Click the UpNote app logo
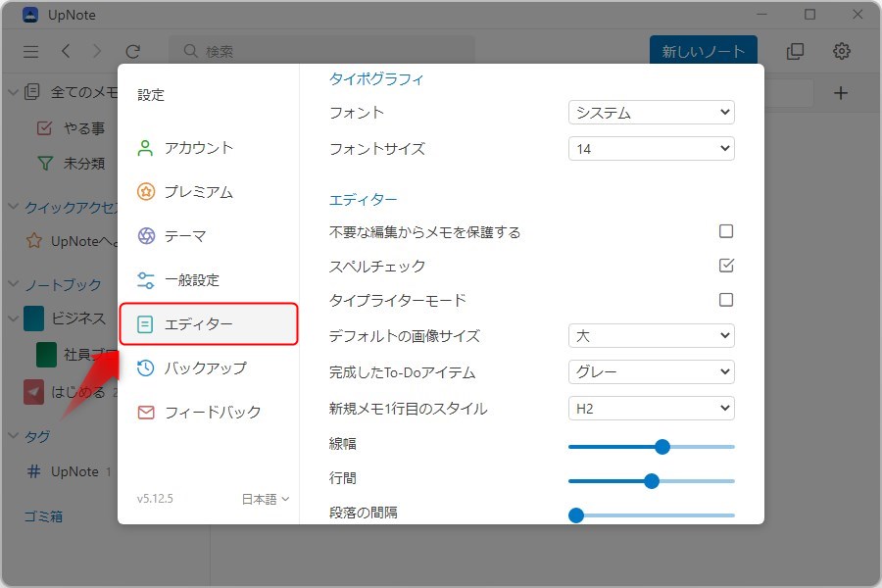The image size is (882, 588). [29, 15]
